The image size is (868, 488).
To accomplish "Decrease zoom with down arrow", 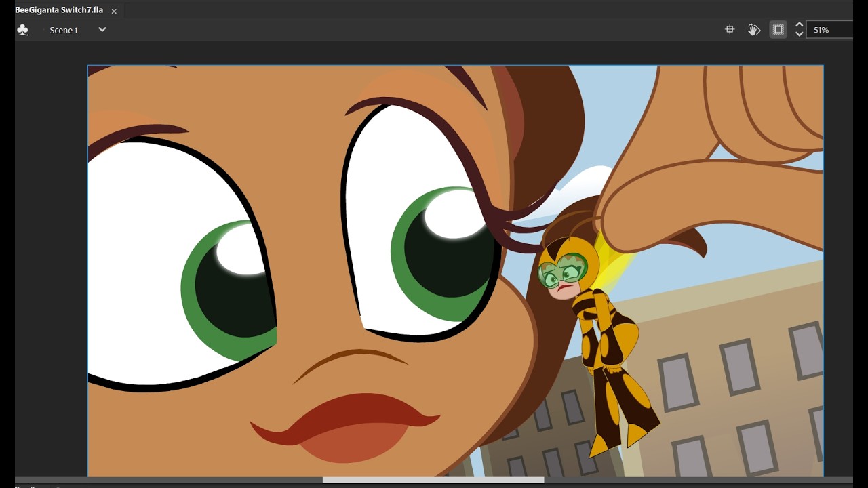I will pyautogui.click(x=800, y=34).
